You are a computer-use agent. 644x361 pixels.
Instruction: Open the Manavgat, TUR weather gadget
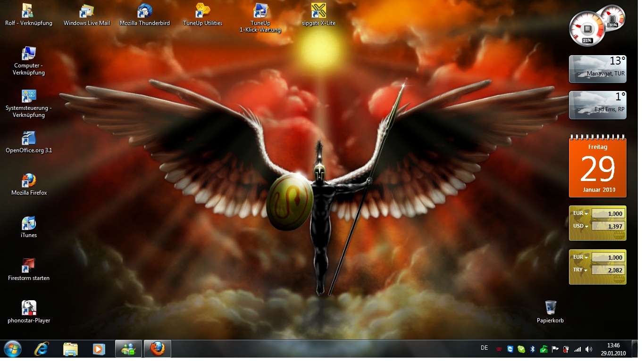pos(598,69)
